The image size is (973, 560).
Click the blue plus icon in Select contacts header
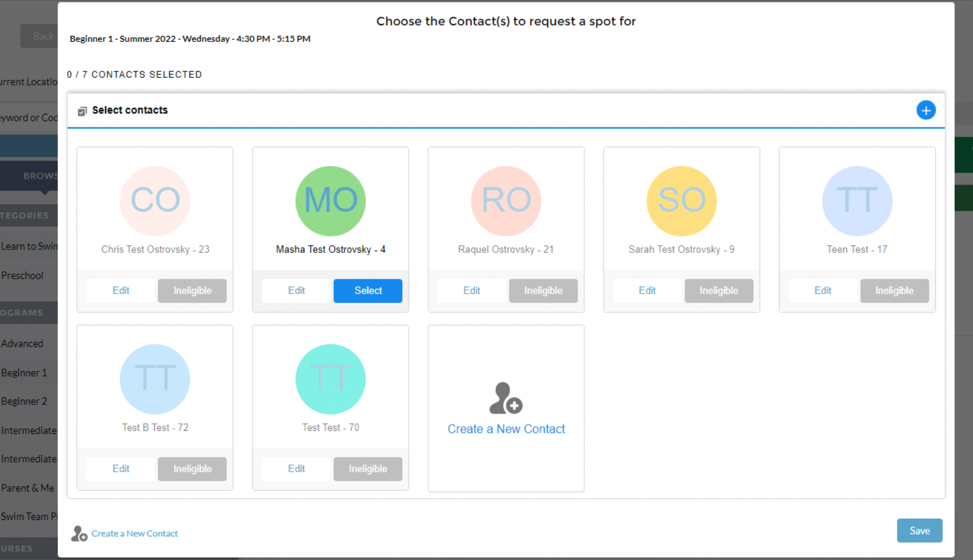926,110
